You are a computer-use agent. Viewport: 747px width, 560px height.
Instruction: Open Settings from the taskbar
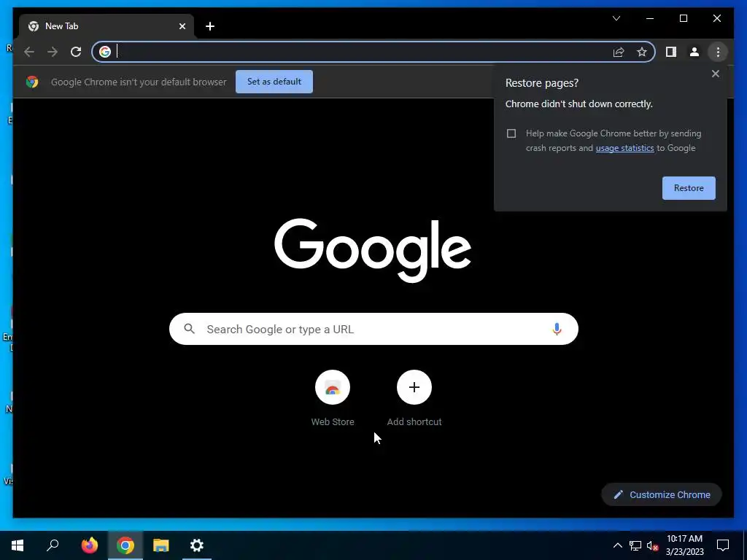coord(197,545)
